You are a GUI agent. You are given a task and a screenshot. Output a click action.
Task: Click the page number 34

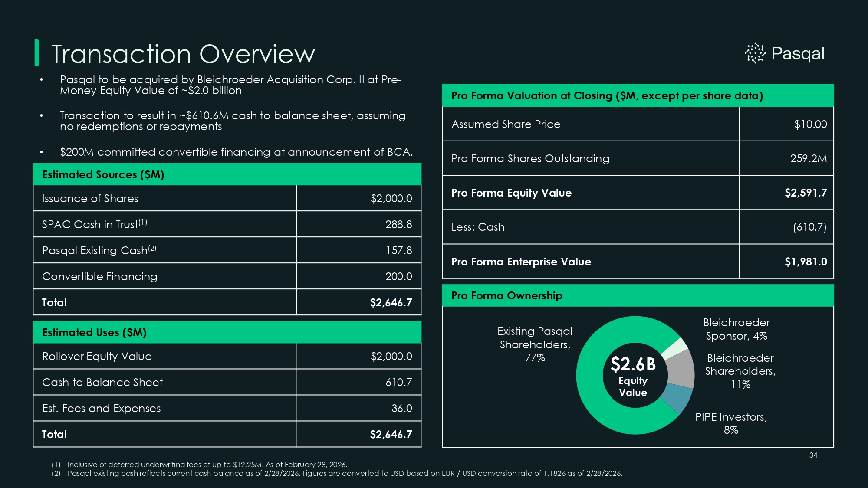tap(813, 455)
